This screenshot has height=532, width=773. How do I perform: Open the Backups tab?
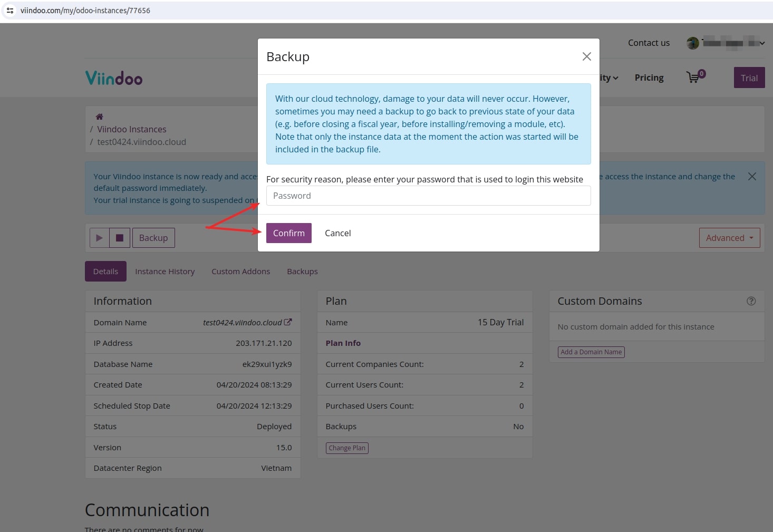tap(303, 272)
